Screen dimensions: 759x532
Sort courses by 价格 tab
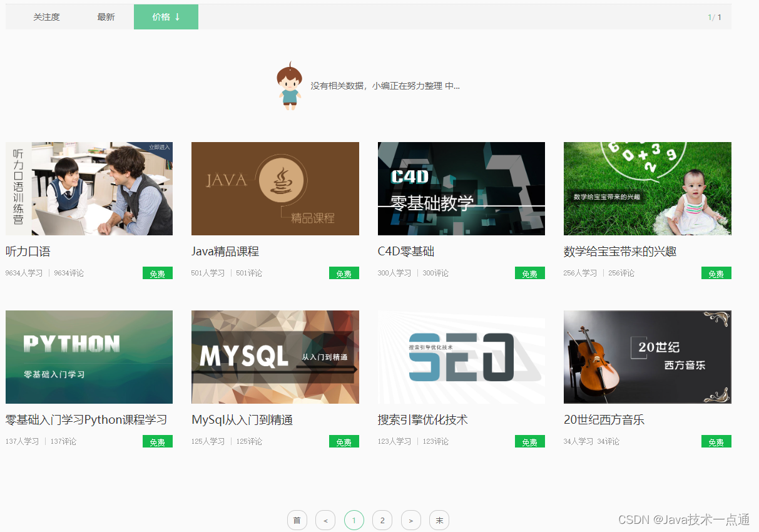(x=166, y=17)
